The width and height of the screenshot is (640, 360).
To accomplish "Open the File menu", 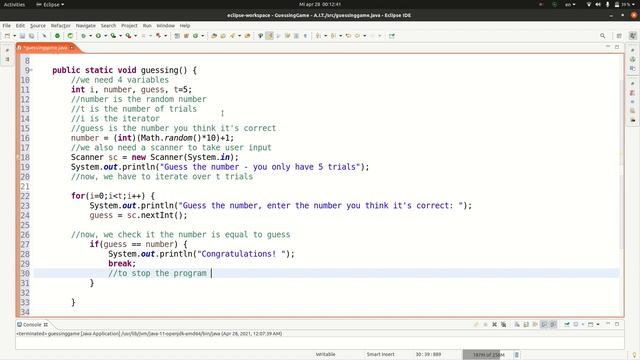I will pos(7,26).
